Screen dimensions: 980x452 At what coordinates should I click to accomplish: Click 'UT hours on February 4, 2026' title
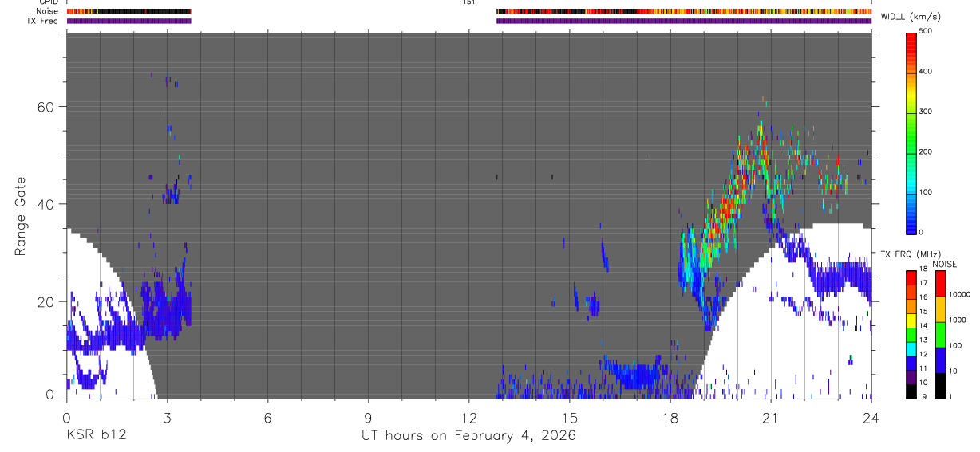pos(468,436)
